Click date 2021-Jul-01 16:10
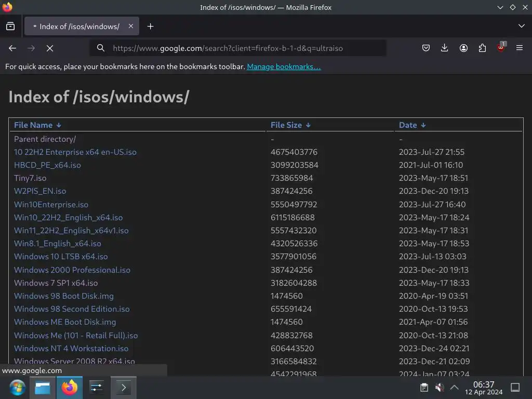532x399 pixels. point(431,165)
